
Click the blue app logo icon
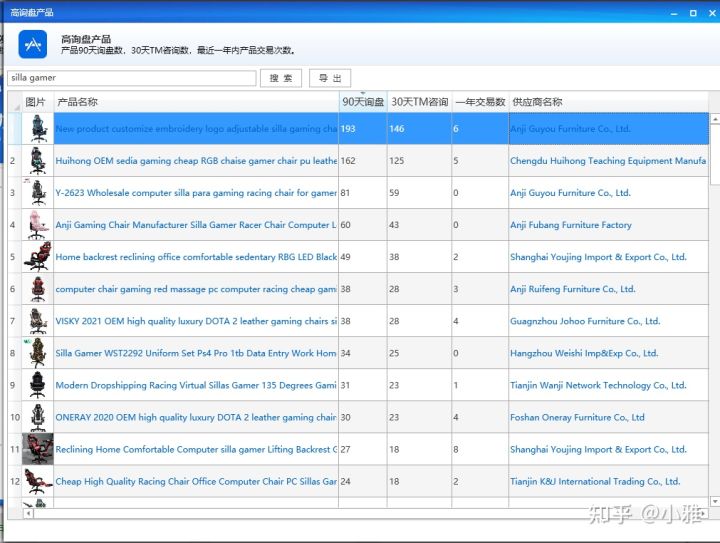coord(33,44)
